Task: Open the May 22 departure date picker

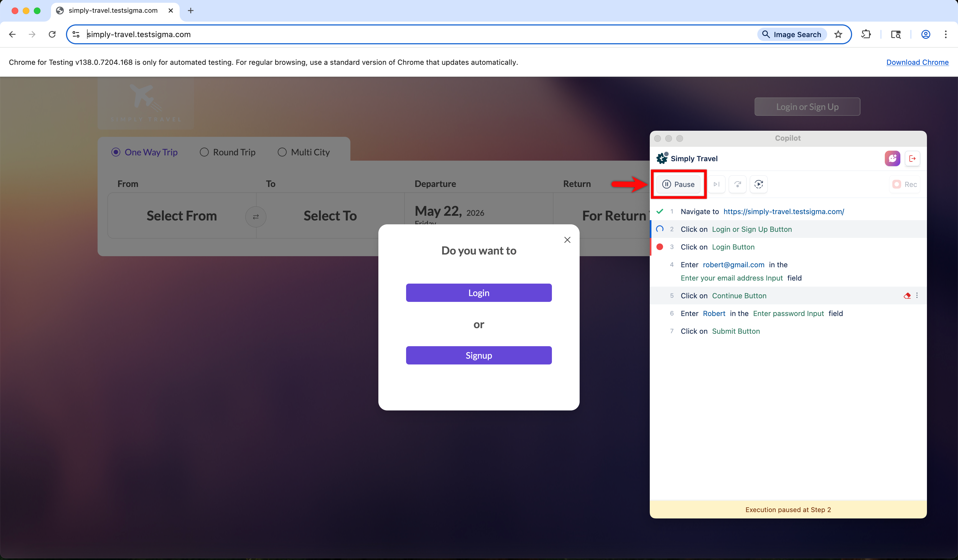Action: (x=479, y=212)
